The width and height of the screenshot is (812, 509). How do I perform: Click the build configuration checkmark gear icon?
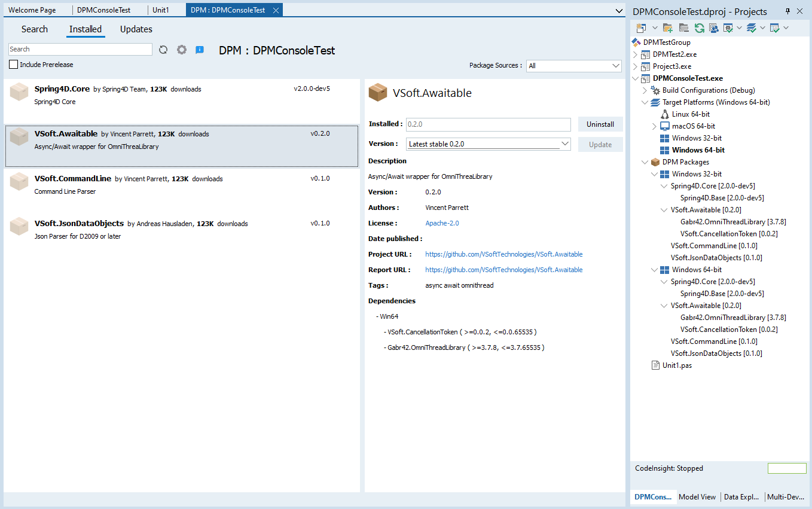pos(729,28)
